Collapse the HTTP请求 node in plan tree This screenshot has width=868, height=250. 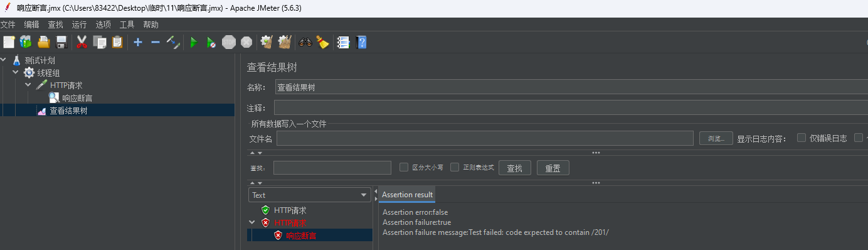[28, 85]
